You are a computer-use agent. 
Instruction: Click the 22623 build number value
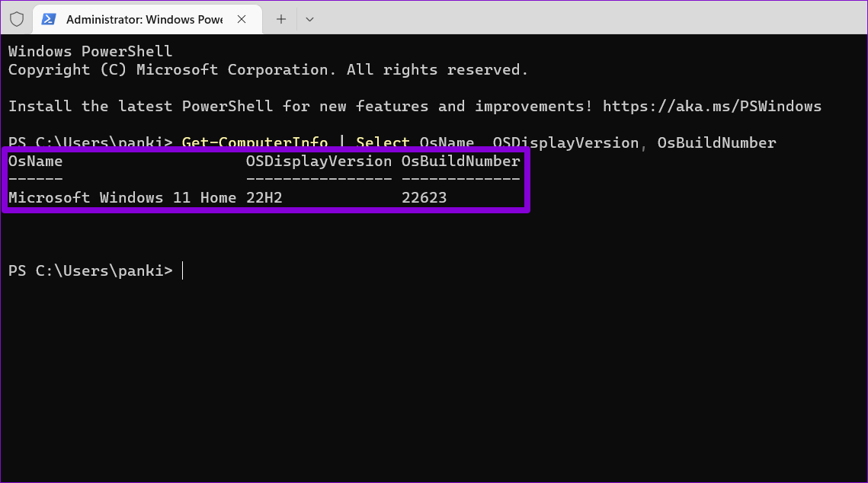tap(424, 198)
